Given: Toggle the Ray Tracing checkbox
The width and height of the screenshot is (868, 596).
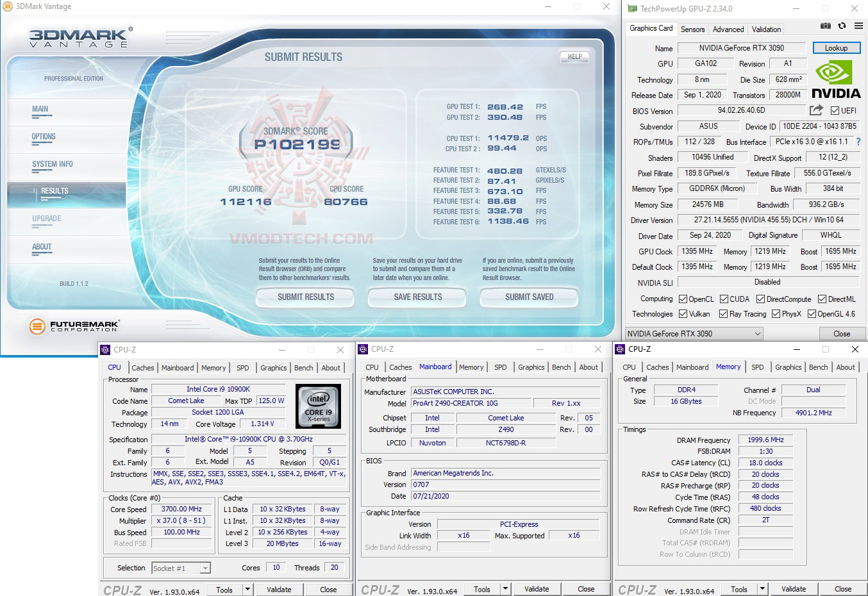Looking at the screenshot, I should (723, 314).
